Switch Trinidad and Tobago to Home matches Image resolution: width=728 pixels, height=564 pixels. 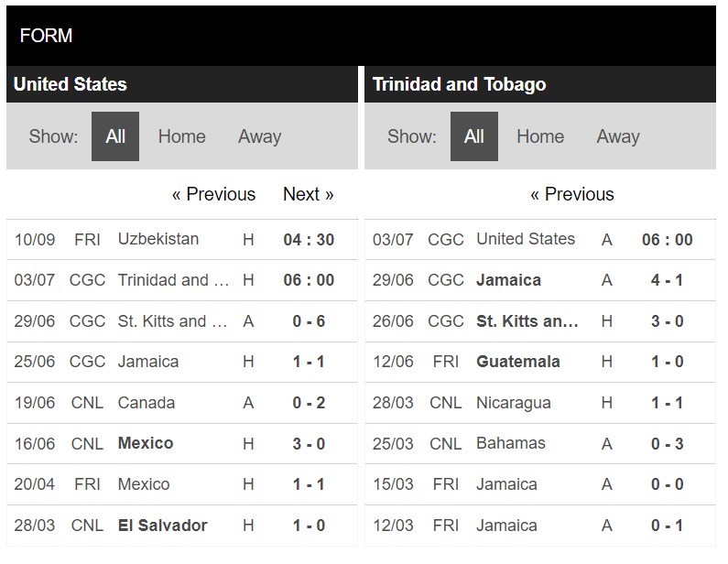coord(540,136)
